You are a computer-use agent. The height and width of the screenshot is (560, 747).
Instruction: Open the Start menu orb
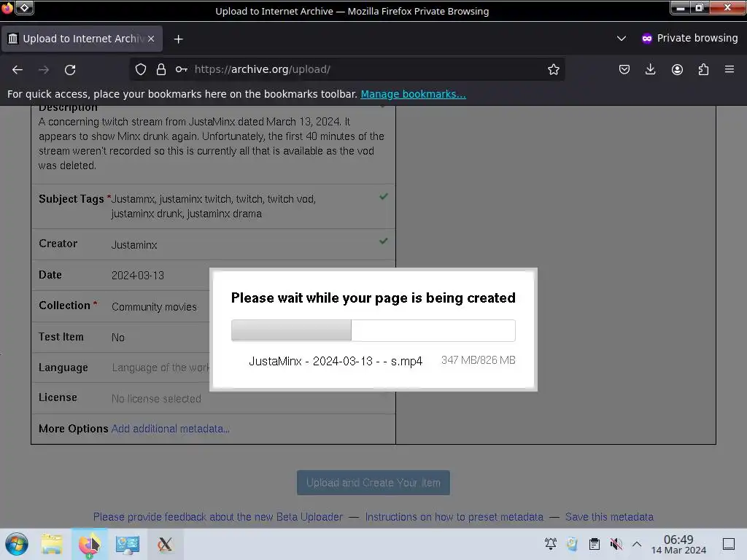(x=17, y=544)
